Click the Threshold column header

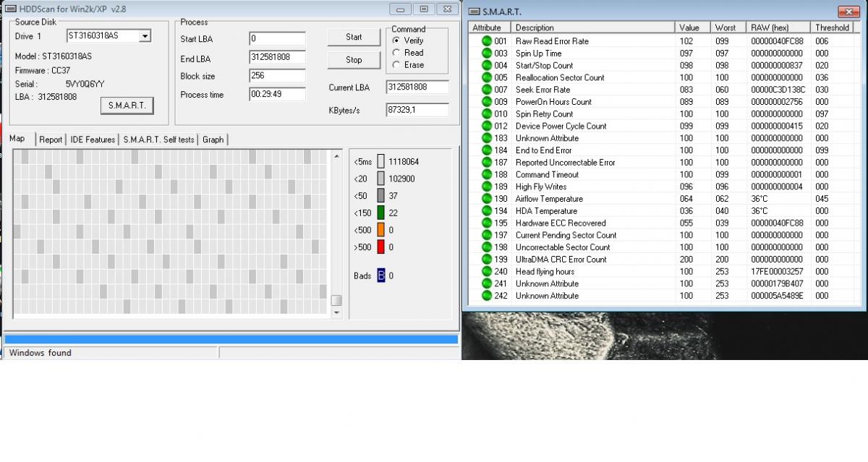[833, 27]
